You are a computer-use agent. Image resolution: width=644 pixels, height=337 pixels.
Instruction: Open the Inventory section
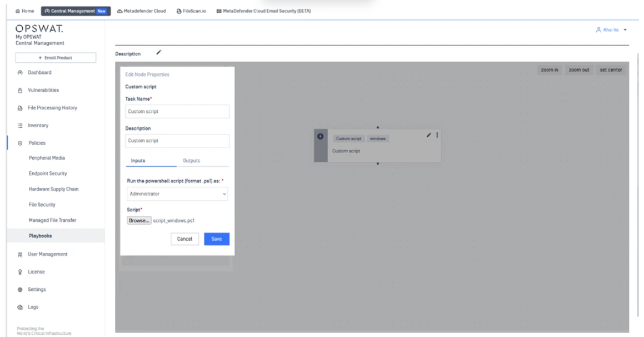39,125
